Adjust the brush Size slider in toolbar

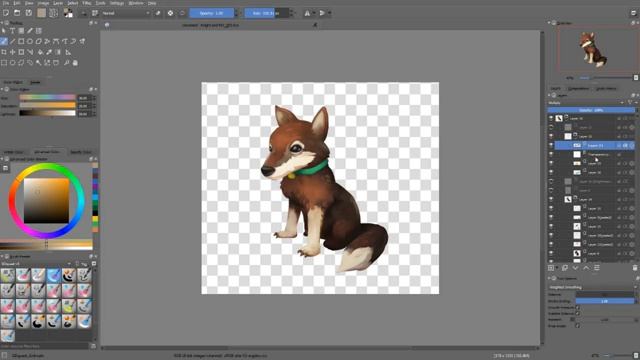coord(267,13)
